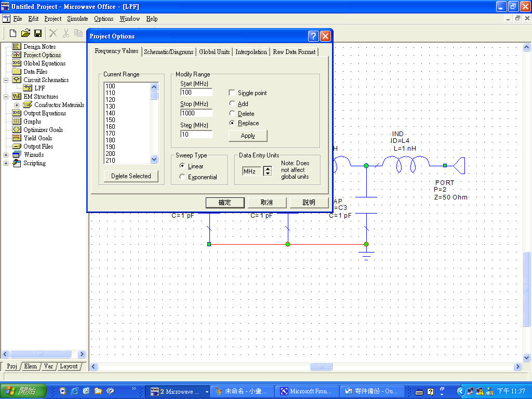
Task: Select Optimizer Goals tree node
Action: point(43,129)
